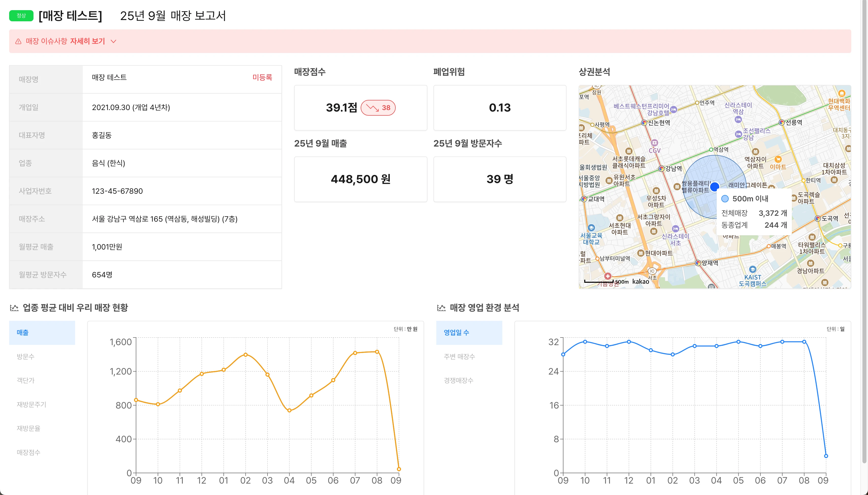Select the 방문수 tab
Screen dimensions: 868x495
coord(26,357)
